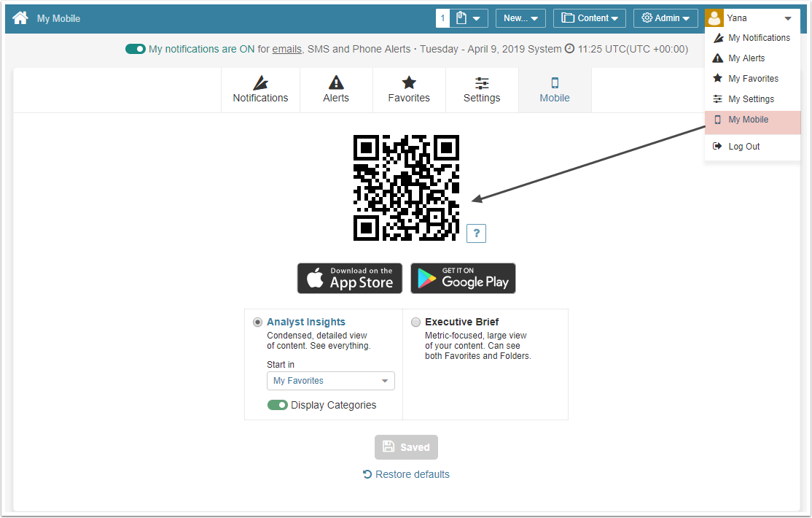Image resolution: width=812 pixels, height=518 pixels.
Task: Select My Mobile from the user menu
Action: click(752, 120)
